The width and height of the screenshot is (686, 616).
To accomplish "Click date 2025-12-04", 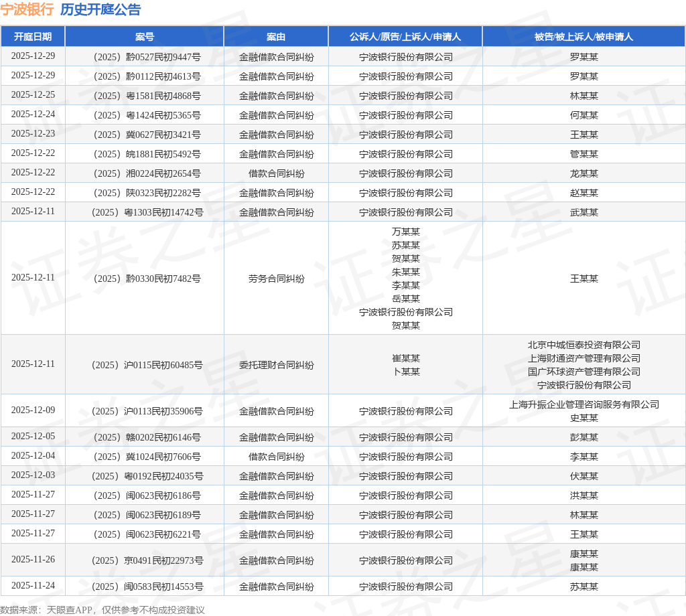I will click(x=33, y=455).
